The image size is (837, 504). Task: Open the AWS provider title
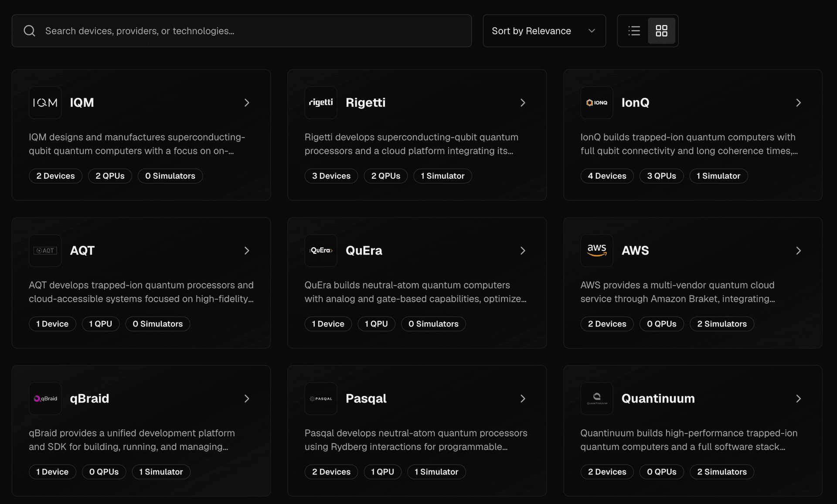click(635, 251)
